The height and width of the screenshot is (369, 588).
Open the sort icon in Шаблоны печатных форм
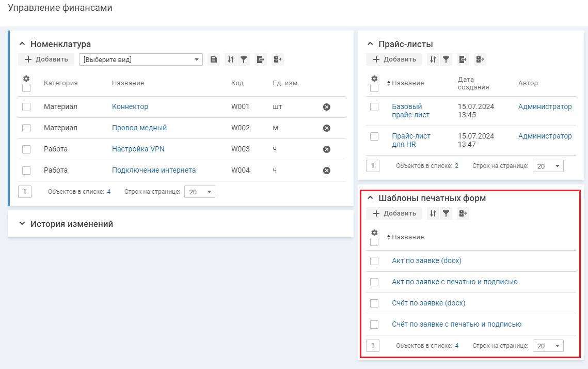click(x=433, y=213)
